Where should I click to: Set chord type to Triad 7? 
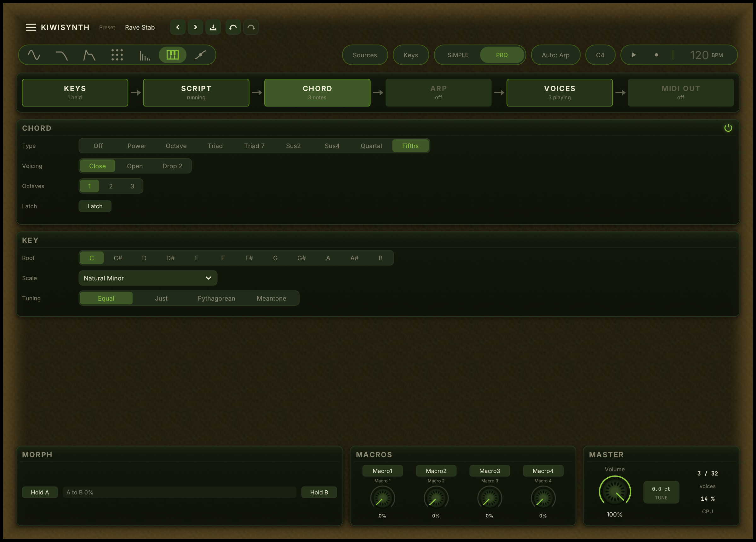pyautogui.click(x=254, y=146)
